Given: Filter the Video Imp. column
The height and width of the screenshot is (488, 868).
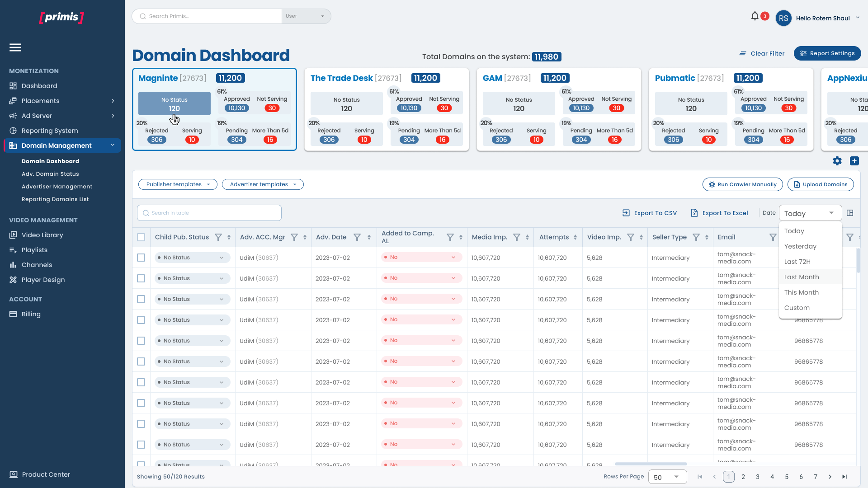Looking at the screenshot, I should click(631, 237).
